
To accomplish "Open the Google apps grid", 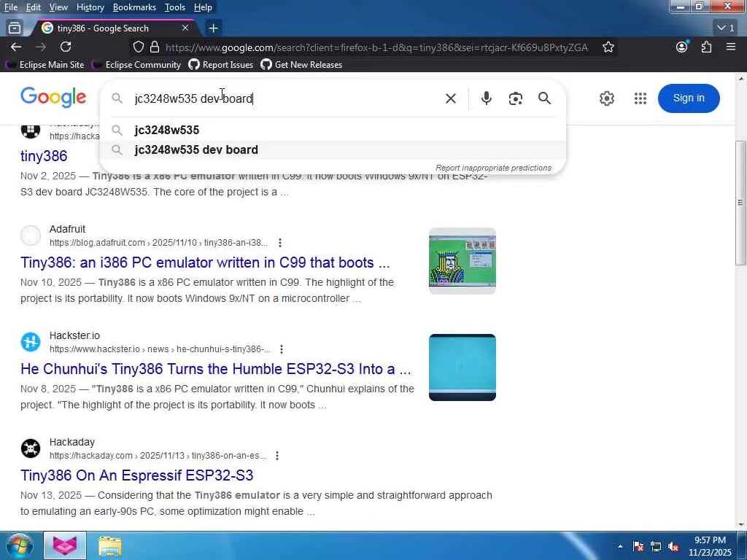I will [640, 98].
